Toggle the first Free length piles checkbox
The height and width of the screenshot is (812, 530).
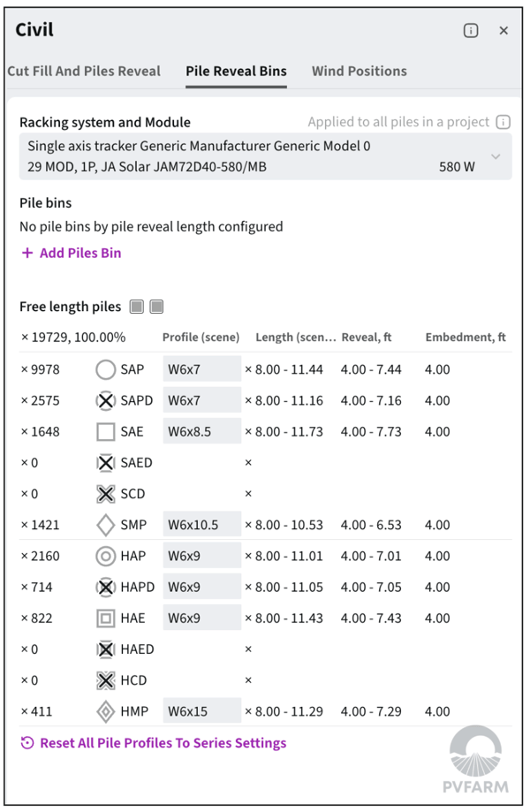point(137,306)
